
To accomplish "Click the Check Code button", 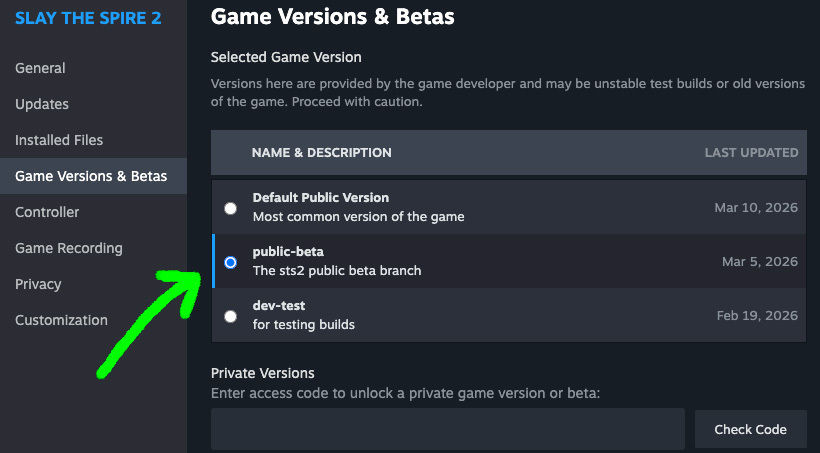I will click(x=750, y=429).
